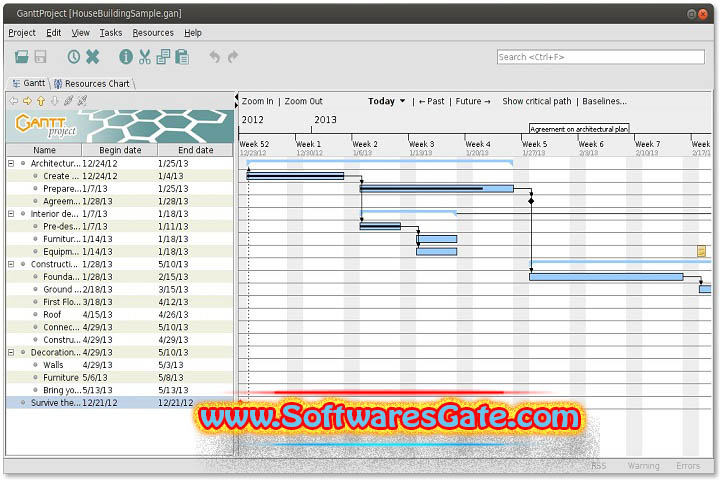This screenshot has width=720, height=480.
Task: Select the Bring yo... task row
Action: (x=120, y=390)
